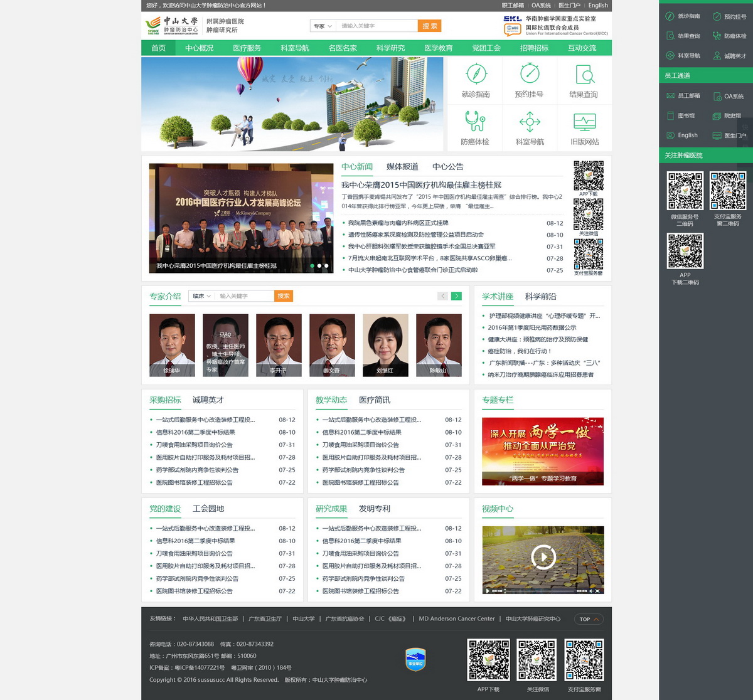
Task: Open the 徐瑞华 expert photo
Action: pyautogui.click(x=172, y=345)
